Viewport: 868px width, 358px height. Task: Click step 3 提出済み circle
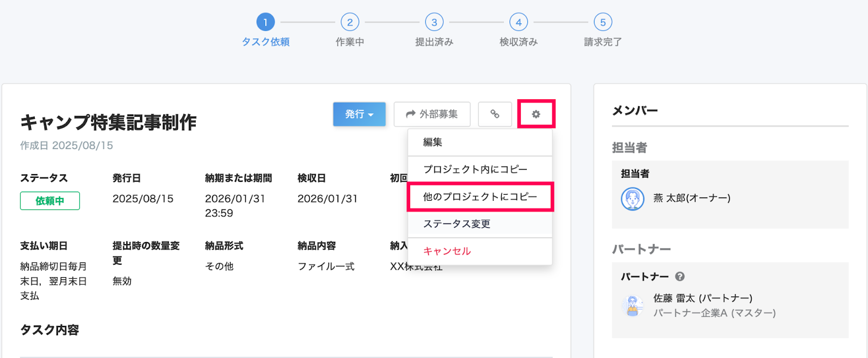point(434,22)
